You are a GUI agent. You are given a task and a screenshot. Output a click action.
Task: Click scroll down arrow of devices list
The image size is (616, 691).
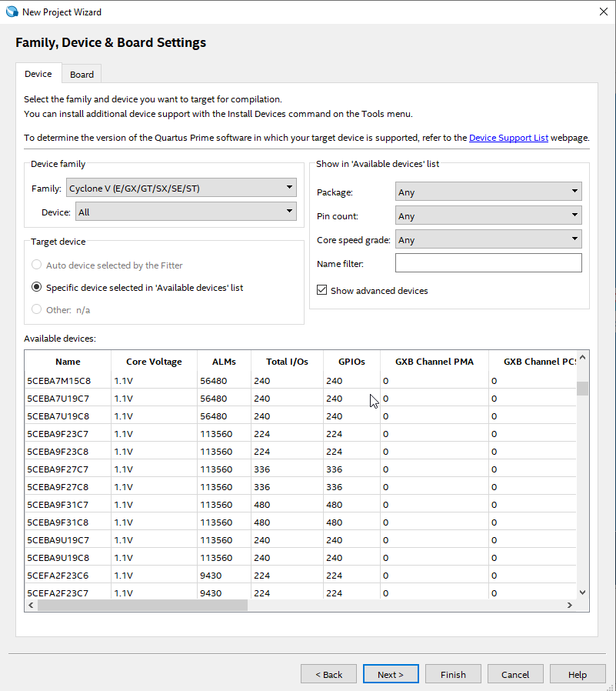pyautogui.click(x=582, y=592)
